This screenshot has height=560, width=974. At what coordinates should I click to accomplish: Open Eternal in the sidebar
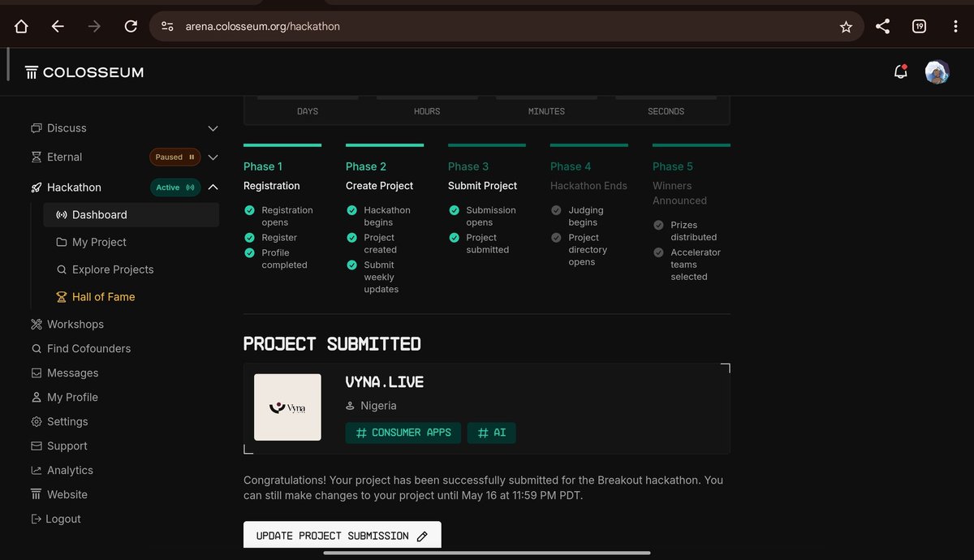(65, 157)
